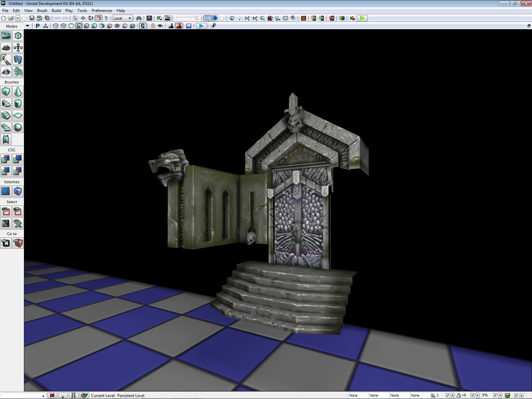
Task: Open Content Browser from main toolbar
Action: (149, 18)
